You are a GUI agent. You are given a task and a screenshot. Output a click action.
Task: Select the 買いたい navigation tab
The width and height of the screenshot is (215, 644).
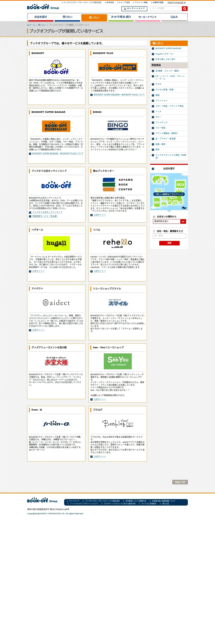(94, 18)
